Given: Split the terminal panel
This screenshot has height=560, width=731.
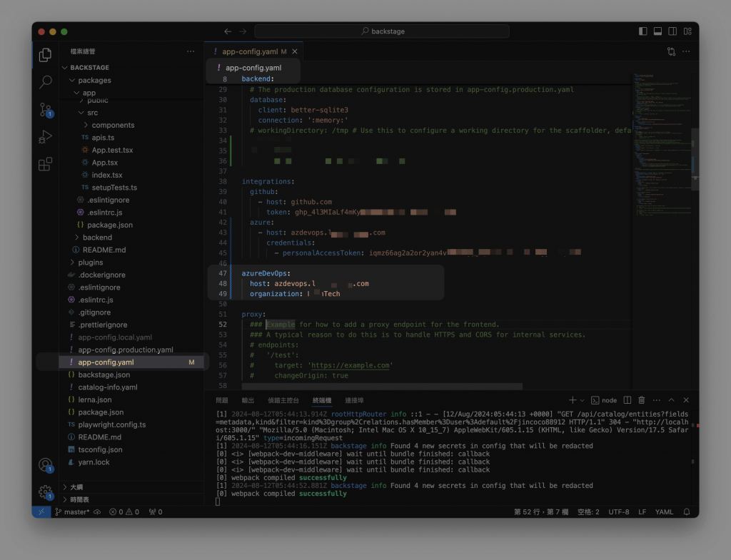Looking at the screenshot, I should (627, 400).
